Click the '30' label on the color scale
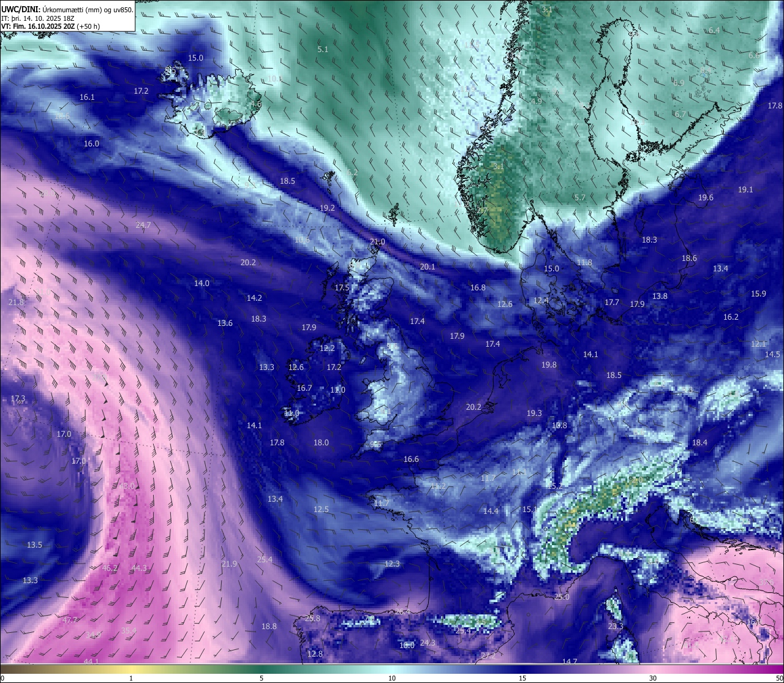The height and width of the screenshot is (683, 784). [x=653, y=678]
